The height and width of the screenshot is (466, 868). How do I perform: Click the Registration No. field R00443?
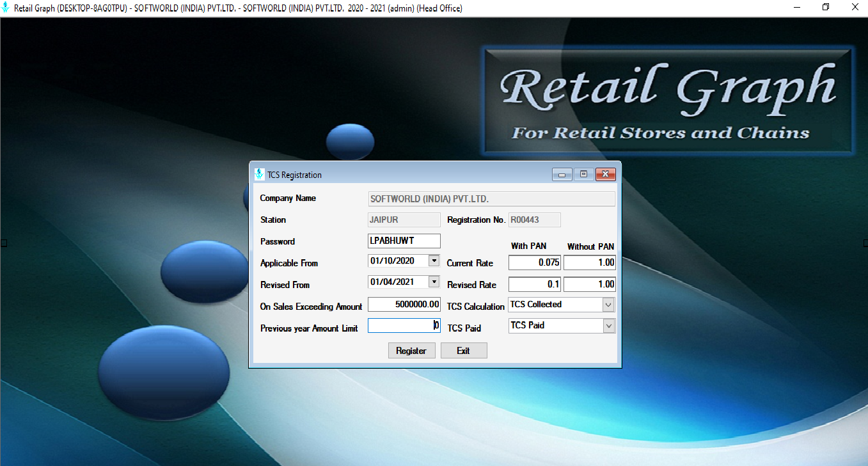pos(535,220)
